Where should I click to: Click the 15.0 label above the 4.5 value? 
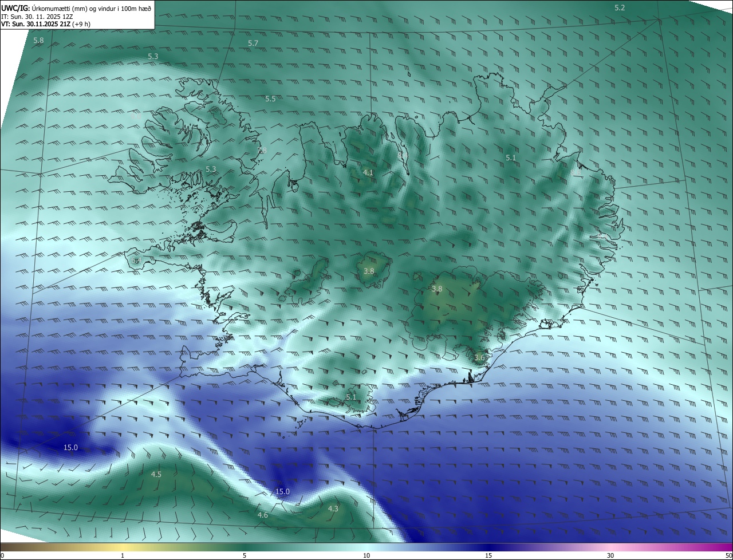pos(70,448)
